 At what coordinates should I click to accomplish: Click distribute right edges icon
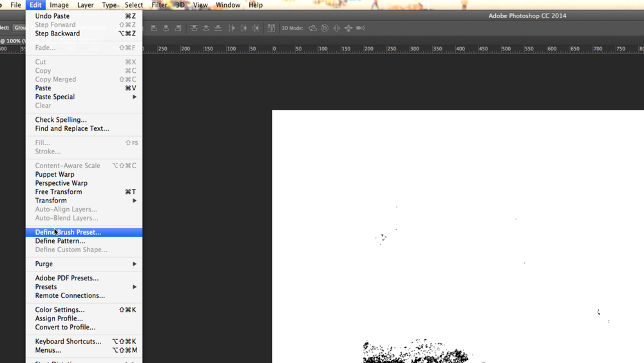point(256,28)
